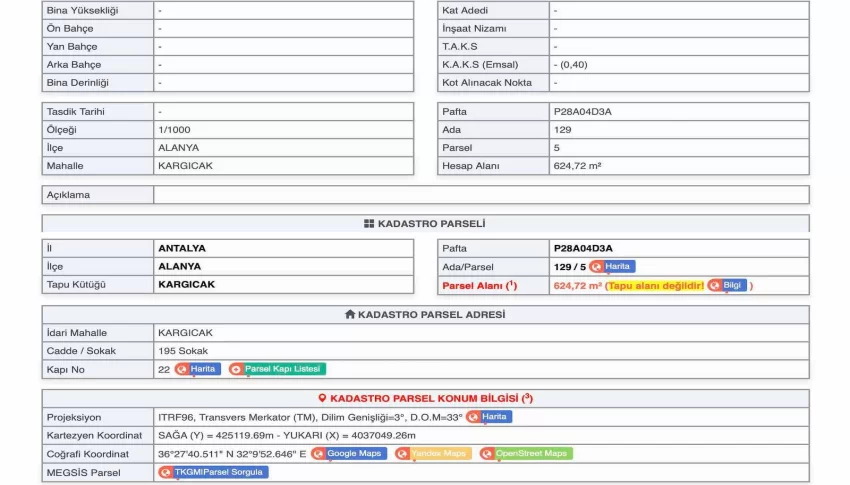
Task: Launch TKGM Parsel Sorgula for MEGSİS Parsel
Action: tap(213, 472)
